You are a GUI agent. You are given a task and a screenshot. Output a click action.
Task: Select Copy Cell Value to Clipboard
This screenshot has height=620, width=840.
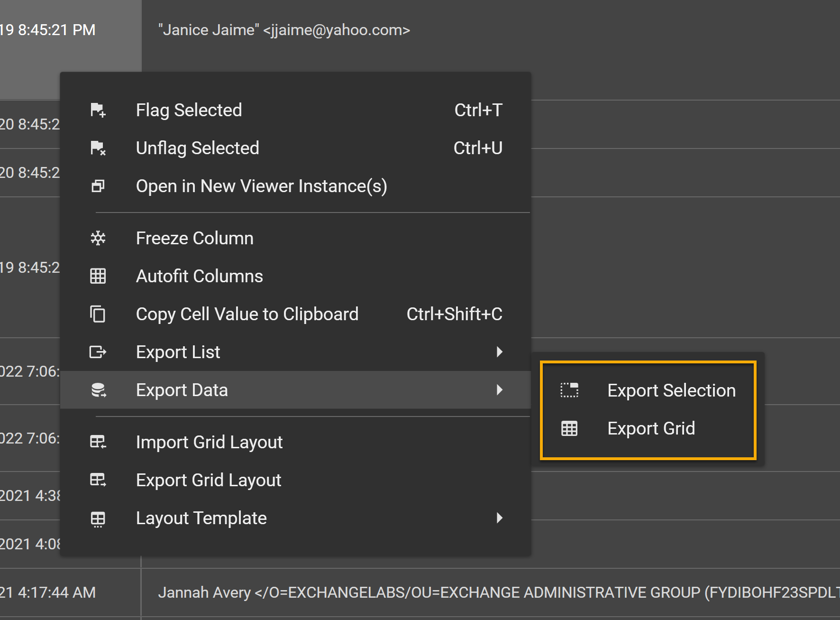(x=247, y=314)
